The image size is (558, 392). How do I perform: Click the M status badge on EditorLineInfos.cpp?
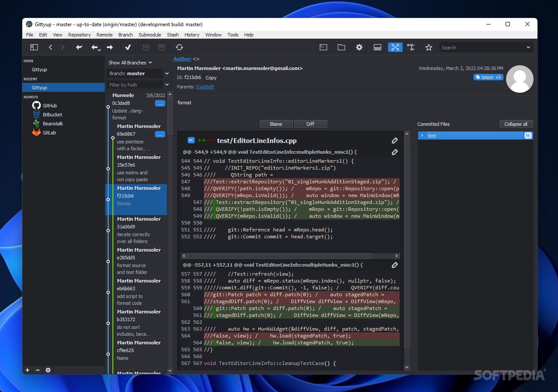coord(191,140)
